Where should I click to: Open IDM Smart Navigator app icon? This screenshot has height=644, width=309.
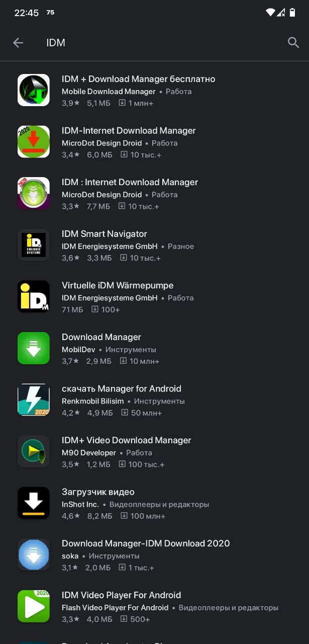[x=34, y=245]
